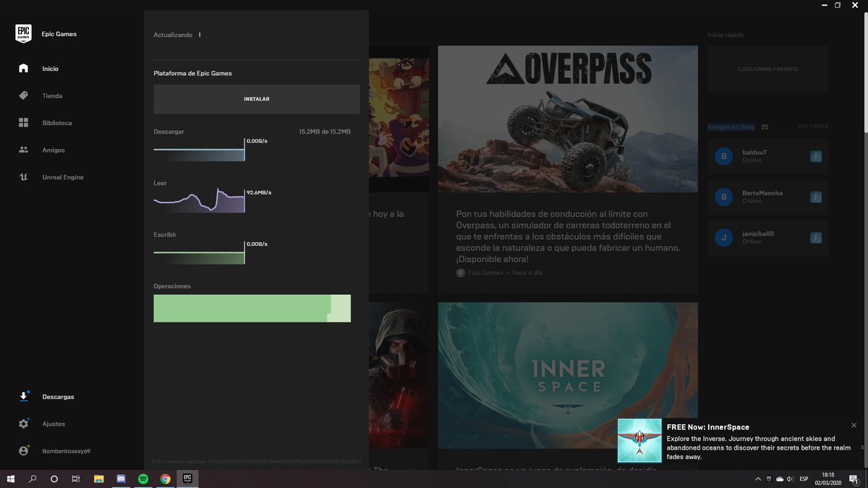Open Cortana from the taskbar circle icon

(x=54, y=479)
